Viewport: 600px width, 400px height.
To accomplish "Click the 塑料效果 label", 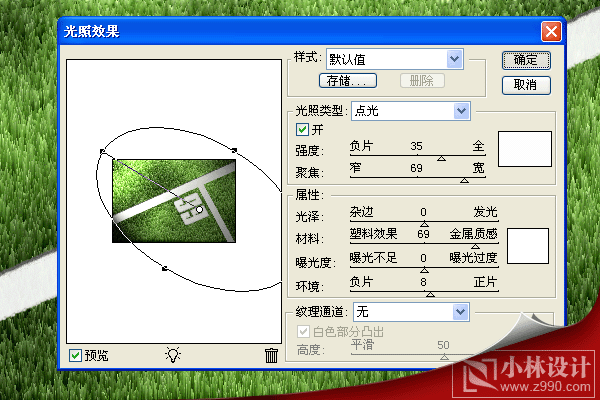I will click(373, 233).
